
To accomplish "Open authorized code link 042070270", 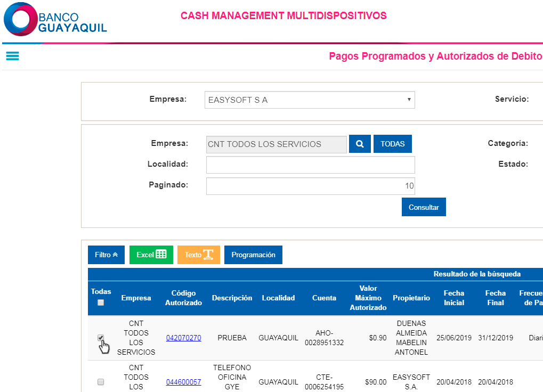I will (183, 338).
